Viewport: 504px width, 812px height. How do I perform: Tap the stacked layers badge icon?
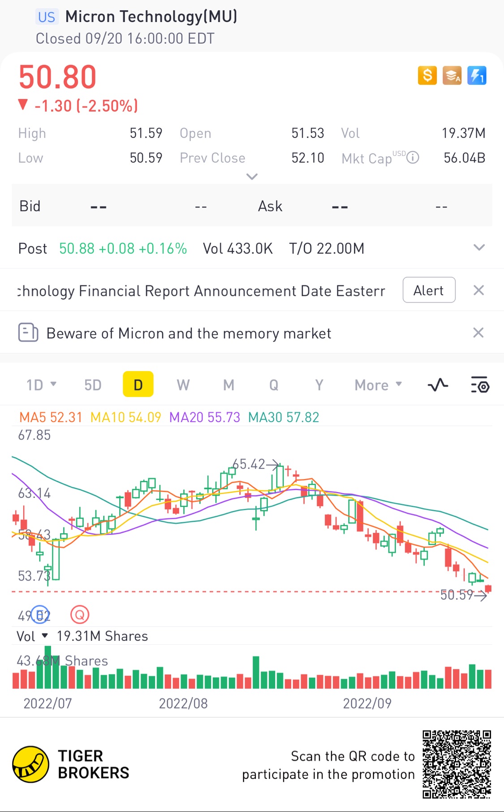tap(452, 75)
